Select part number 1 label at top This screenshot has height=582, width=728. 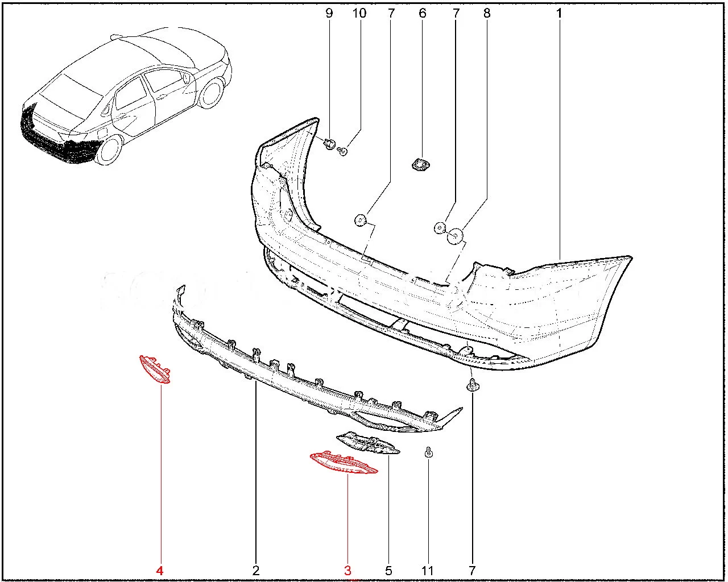pyautogui.click(x=559, y=13)
